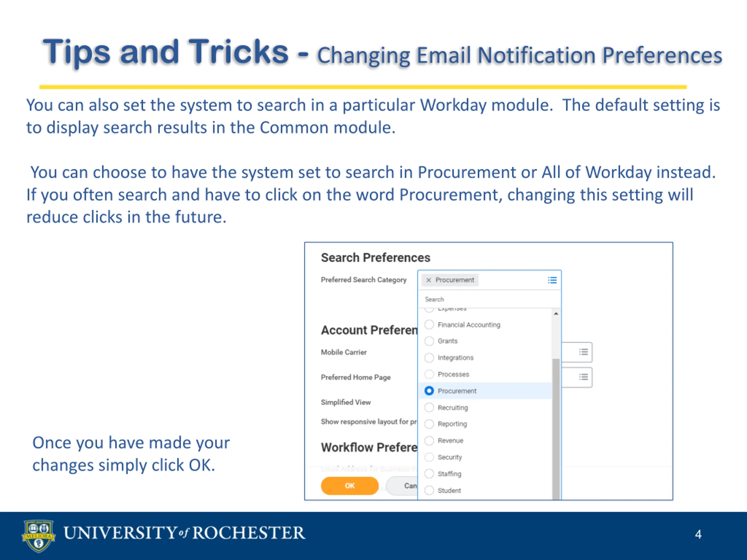Open the Preferred Search Category list icon
The height and width of the screenshot is (560, 747).
coord(552,280)
